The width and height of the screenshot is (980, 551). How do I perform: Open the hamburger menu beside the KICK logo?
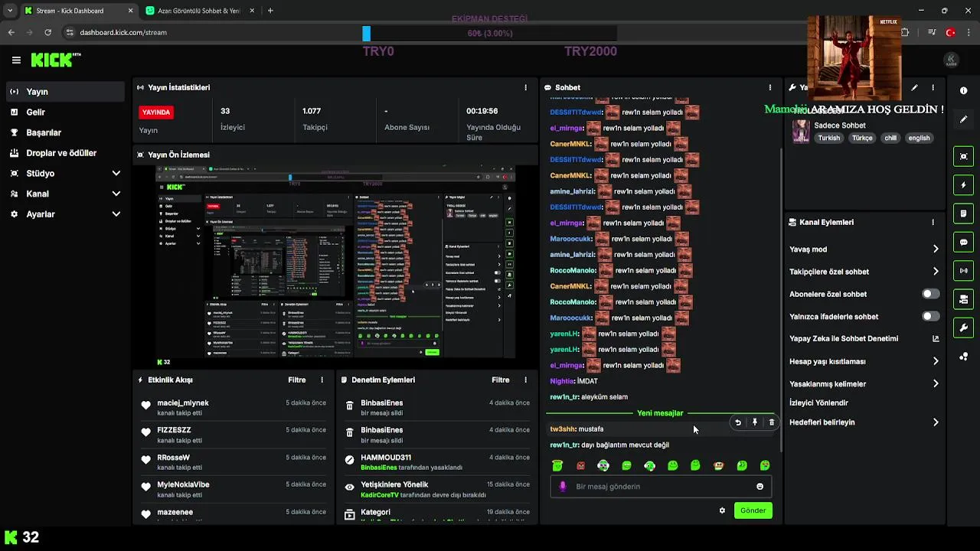click(x=16, y=60)
